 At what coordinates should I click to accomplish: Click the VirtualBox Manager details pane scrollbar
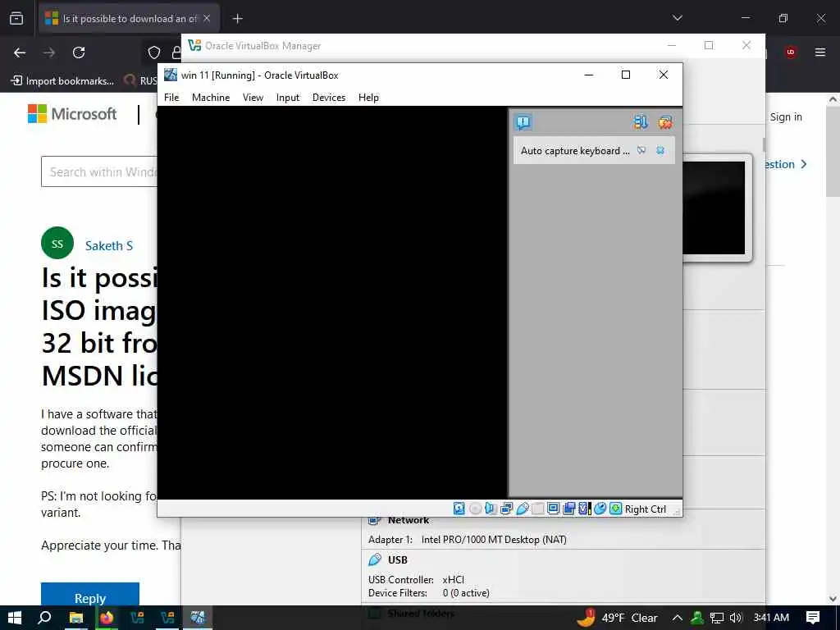764,144
